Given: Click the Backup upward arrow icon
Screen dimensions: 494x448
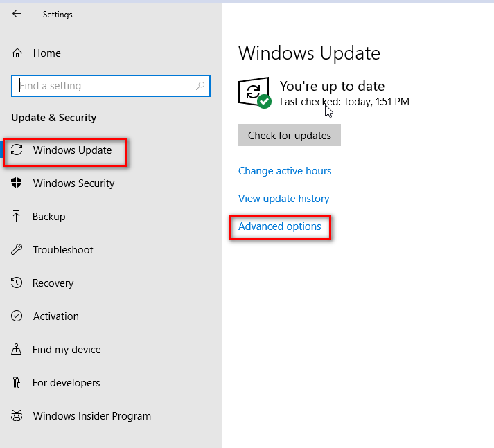Looking at the screenshot, I should 17,216.
